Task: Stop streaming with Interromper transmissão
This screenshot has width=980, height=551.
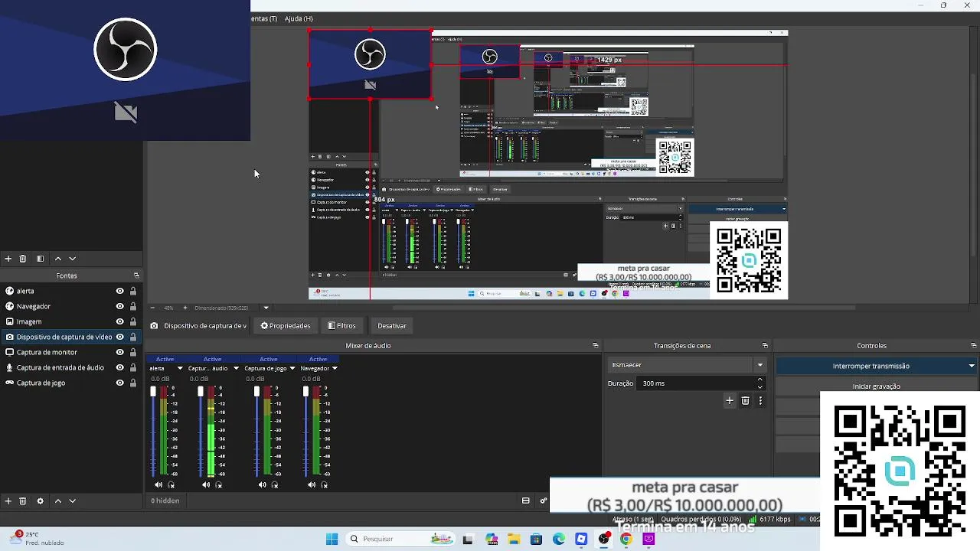Action: (871, 366)
